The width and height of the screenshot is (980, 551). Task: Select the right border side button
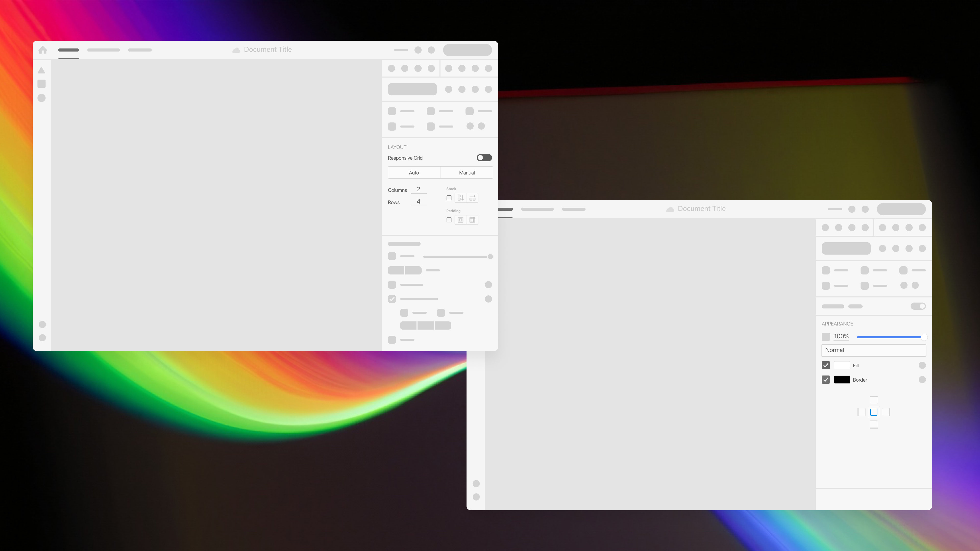click(886, 412)
